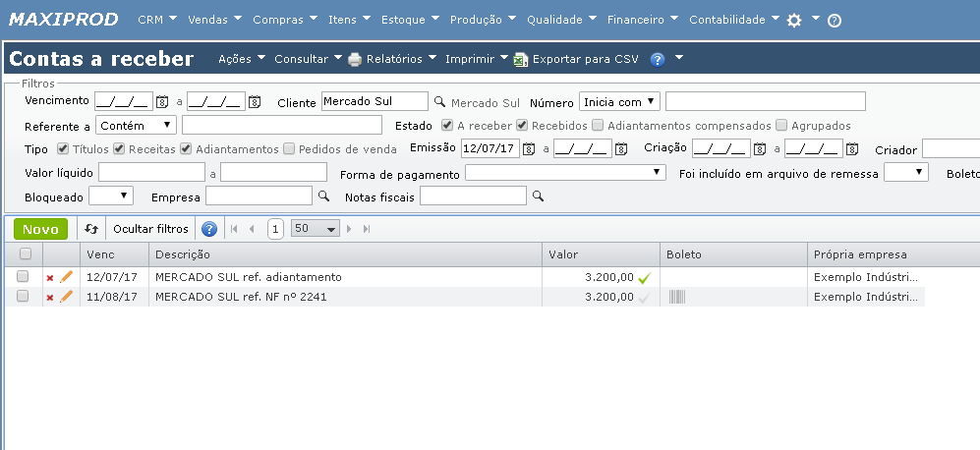Click green check mark on adiantamento row
This screenshot has width=980, height=450.
click(645, 277)
